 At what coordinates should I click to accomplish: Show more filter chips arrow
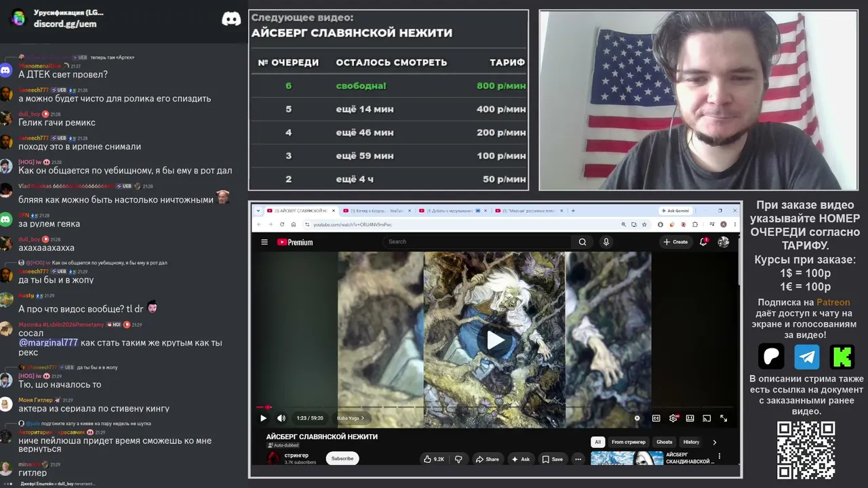point(714,442)
